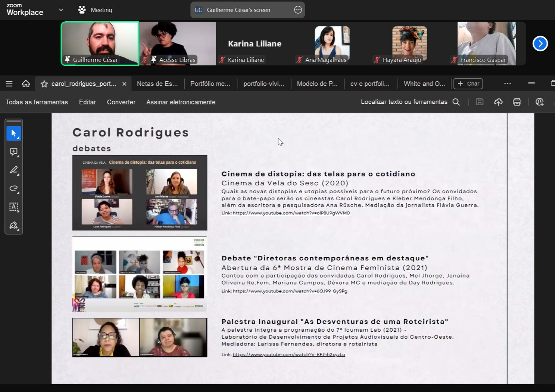Click the search magnifier icon
Screen dimensions: 555x392
click(x=456, y=102)
